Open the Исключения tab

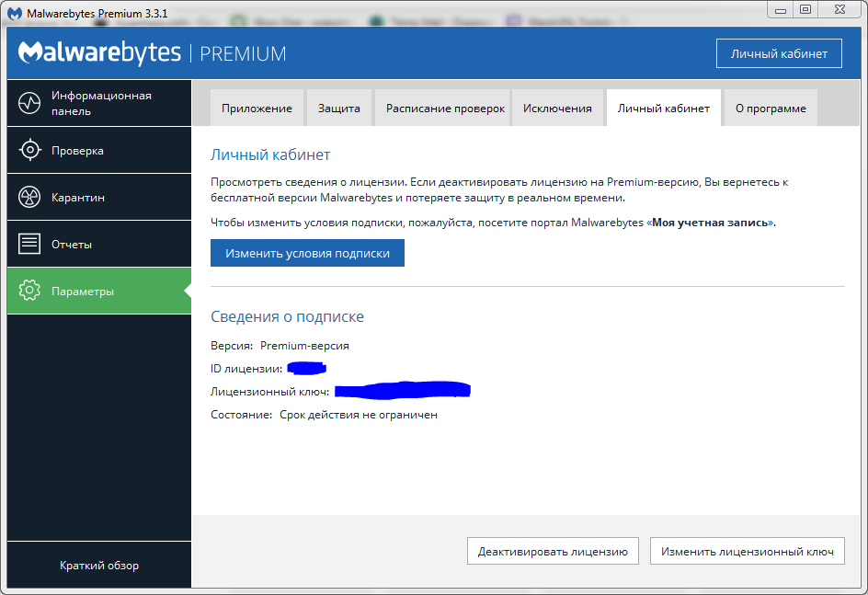click(x=557, y=108)
